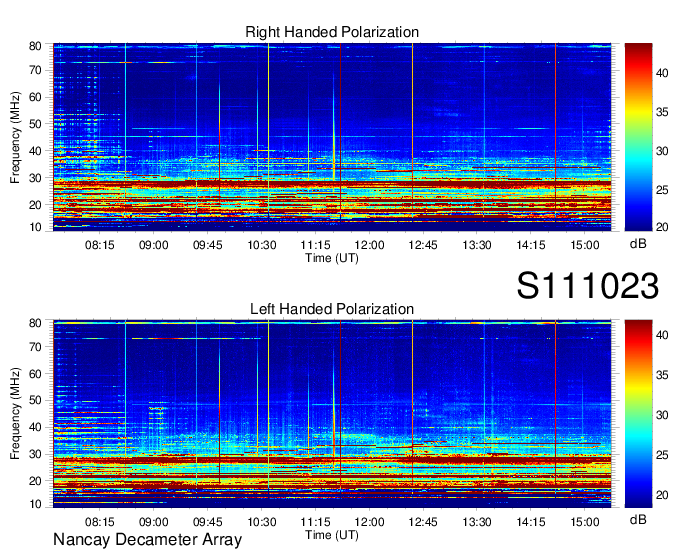Click the Right Handed plot's dB colorbar
680x552 pixels.
coord(638,137)
